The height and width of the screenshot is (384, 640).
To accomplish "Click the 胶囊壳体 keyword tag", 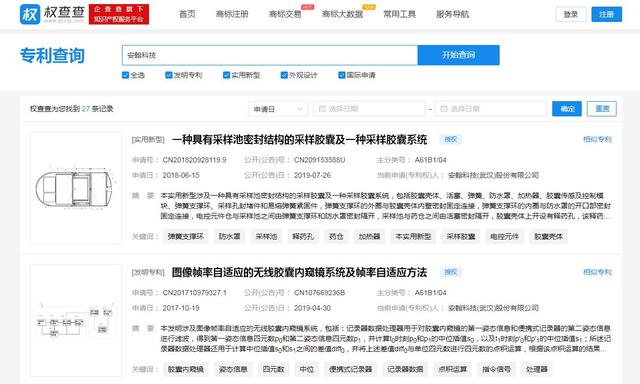I will click(x=549, y=236).
